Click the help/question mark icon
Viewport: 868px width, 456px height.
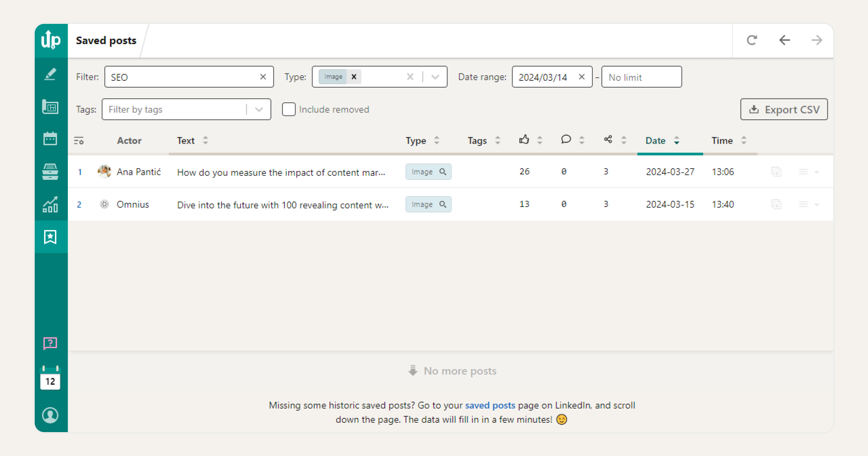[x=51, y=343]
